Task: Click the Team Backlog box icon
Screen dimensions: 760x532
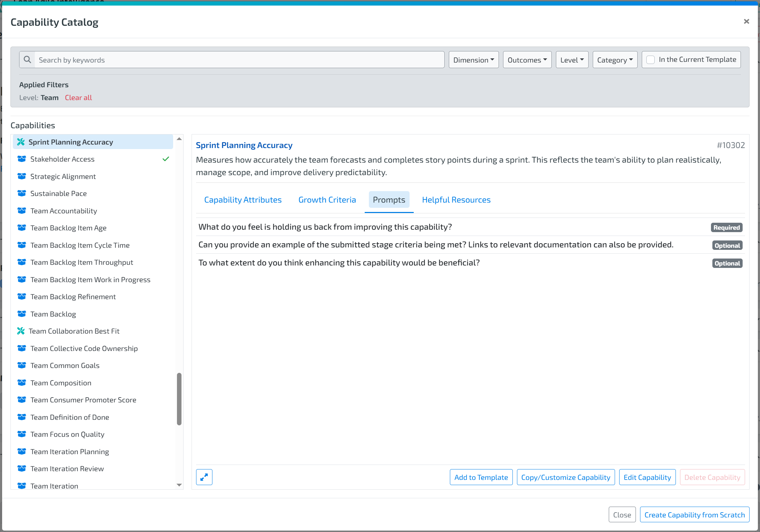Action: [22, 314]
